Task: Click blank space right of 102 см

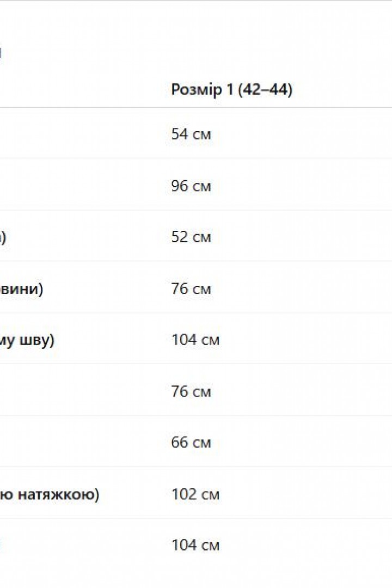Action: (x=306, y=494)
